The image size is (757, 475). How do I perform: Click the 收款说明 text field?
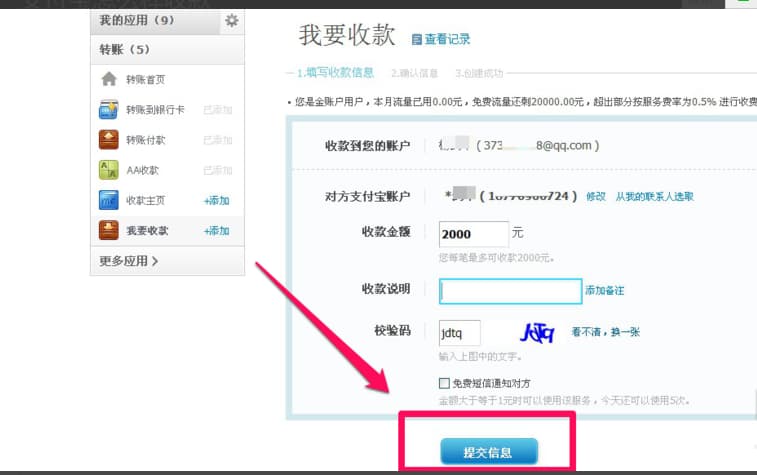tap(510, 291)
